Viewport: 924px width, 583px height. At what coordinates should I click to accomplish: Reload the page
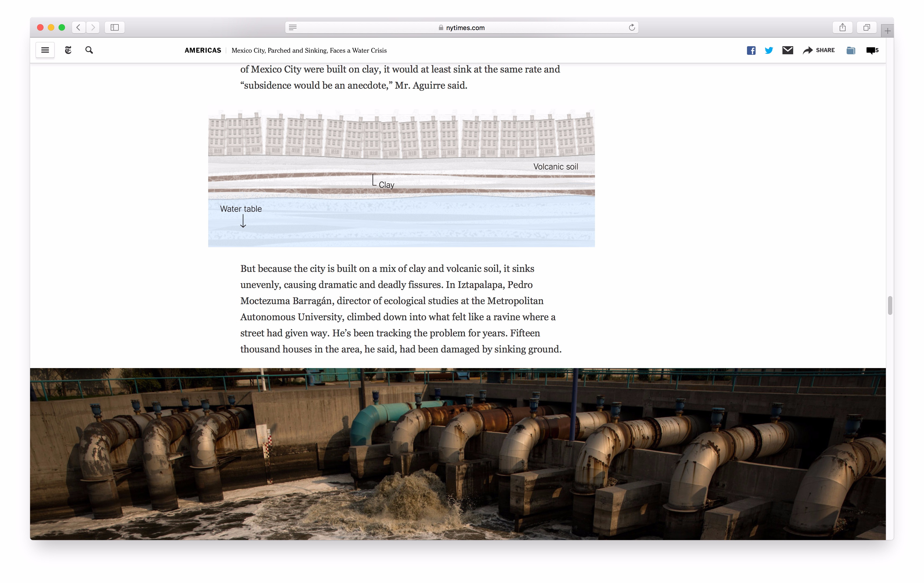click(x=631, y=27)
